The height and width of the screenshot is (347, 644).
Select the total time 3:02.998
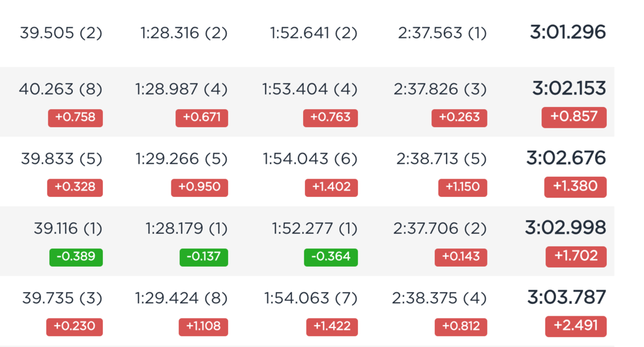pyautogui.click(x=565, y=228)
